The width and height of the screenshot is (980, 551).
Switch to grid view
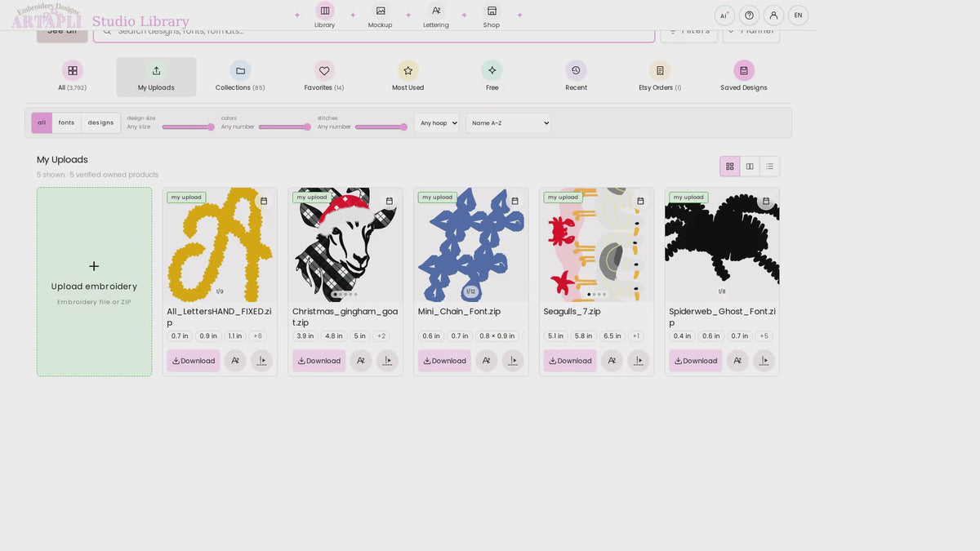pyautogui.click(x=730, y=167)
